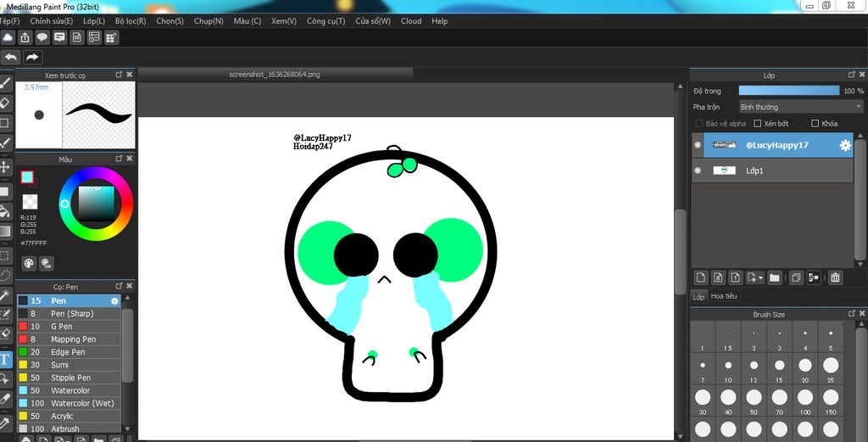Open the Lớp(L) menu
868x442 pixels.
(x=94, y=21)
